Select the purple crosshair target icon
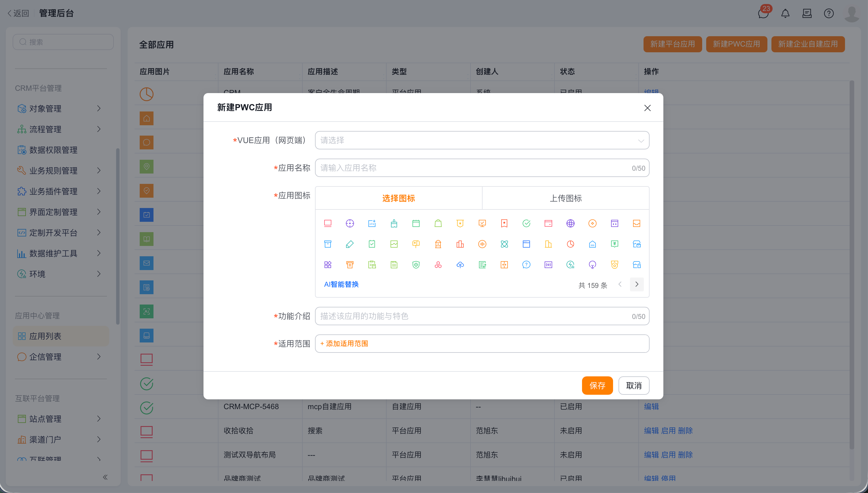The height and width of the screenshot is (493, 868). pyautogui.click(x=350, y=224)
